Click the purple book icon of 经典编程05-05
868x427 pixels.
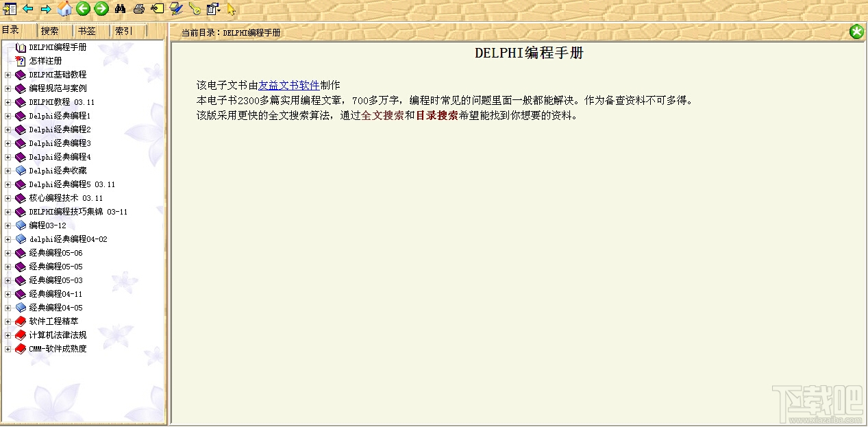point(21,267)
